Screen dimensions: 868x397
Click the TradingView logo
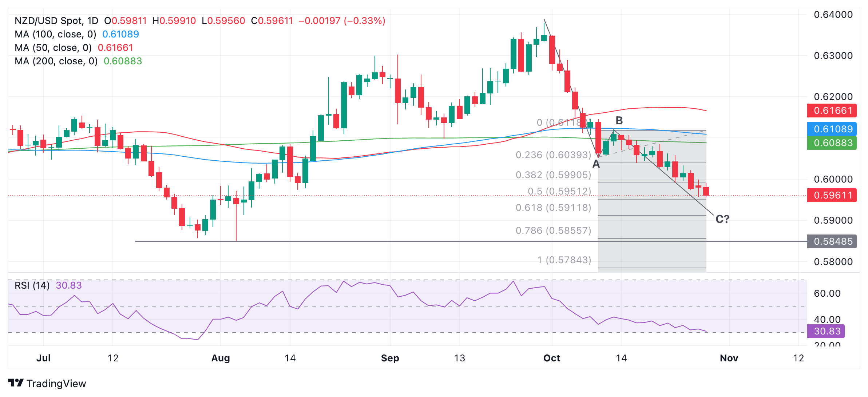point(47,383)
